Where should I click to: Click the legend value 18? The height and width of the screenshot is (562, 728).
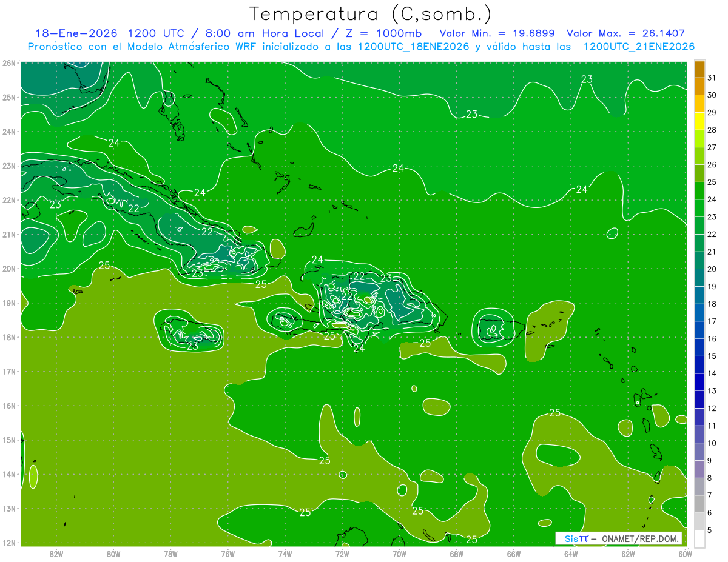coord(712,304)
